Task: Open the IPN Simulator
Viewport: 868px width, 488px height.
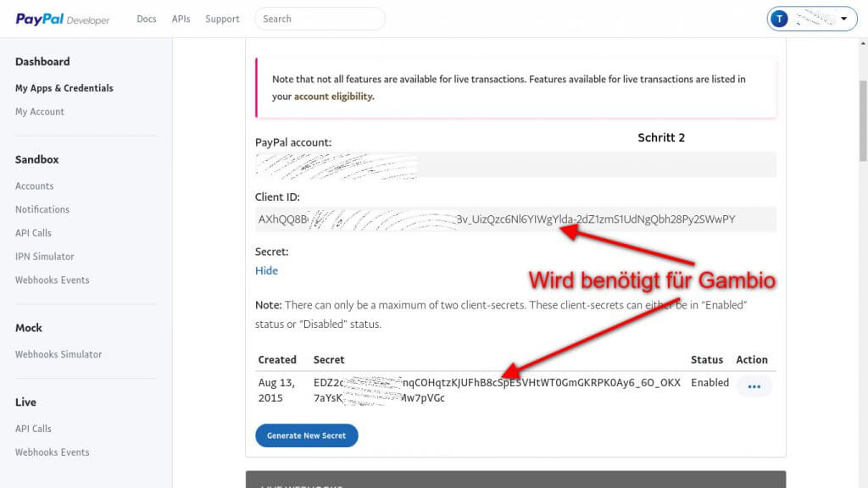Action: 45,256
